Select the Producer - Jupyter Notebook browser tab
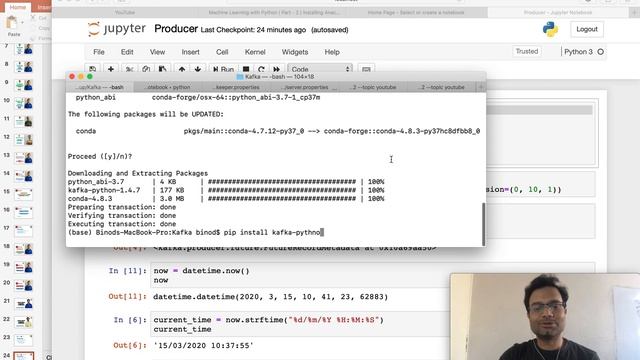640x360 pixels. point(558,13)
